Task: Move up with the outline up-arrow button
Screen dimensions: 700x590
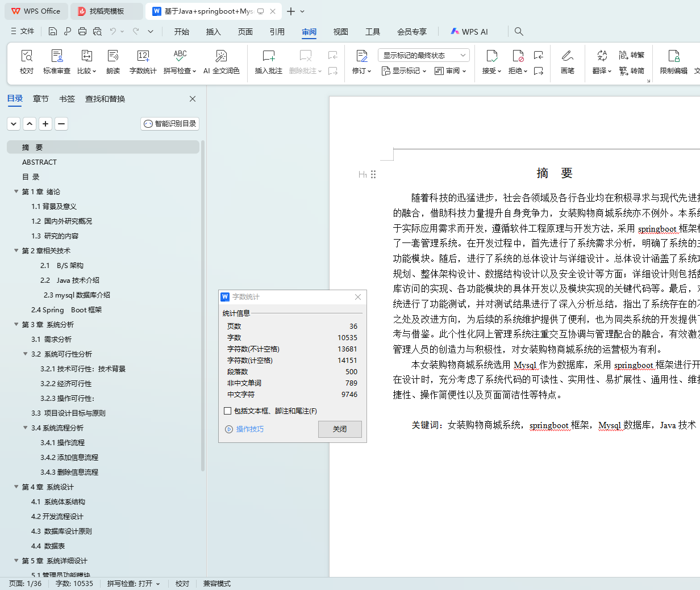Action: point(30,123)
